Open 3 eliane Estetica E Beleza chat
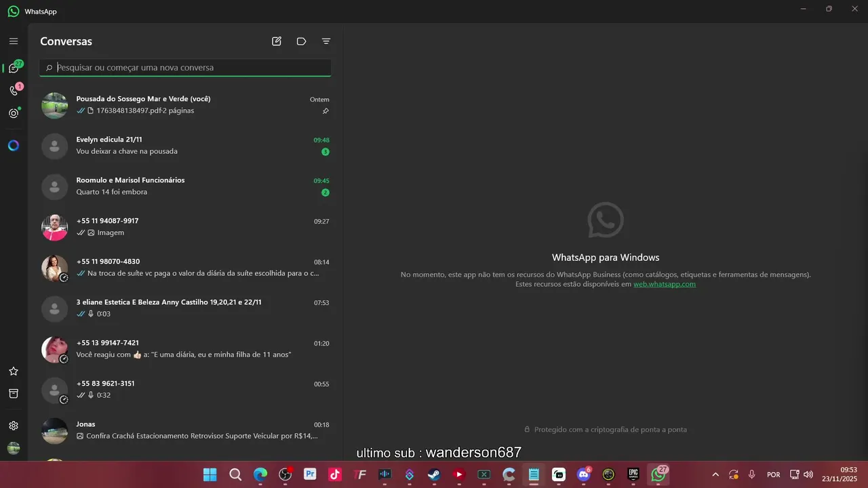Viewport: 868px width, 488px height. point(185,308)
